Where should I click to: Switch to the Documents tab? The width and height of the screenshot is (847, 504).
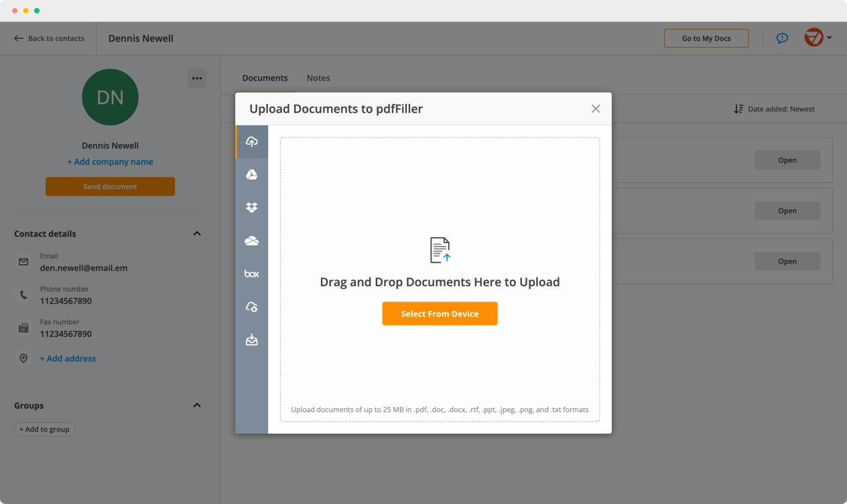tap(265, 78)
